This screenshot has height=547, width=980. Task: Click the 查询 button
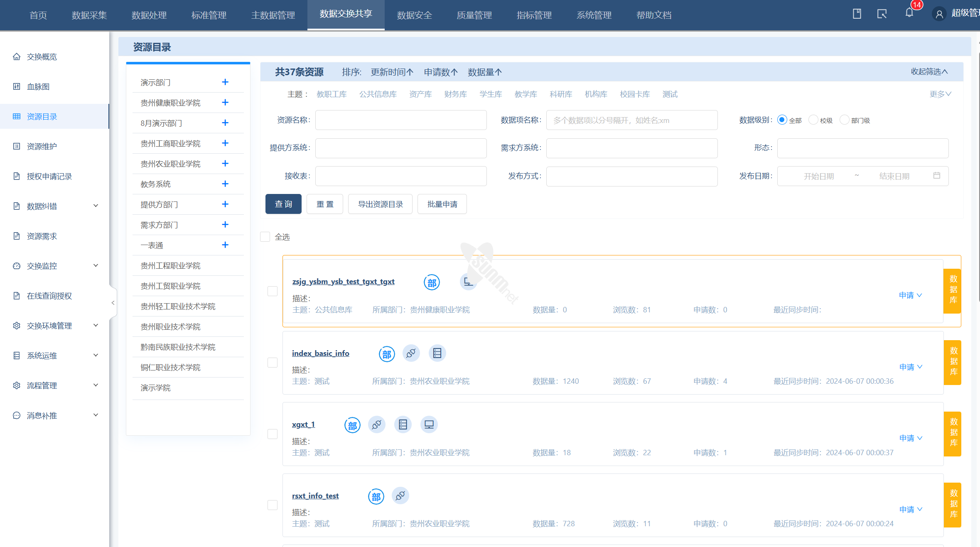283,204
